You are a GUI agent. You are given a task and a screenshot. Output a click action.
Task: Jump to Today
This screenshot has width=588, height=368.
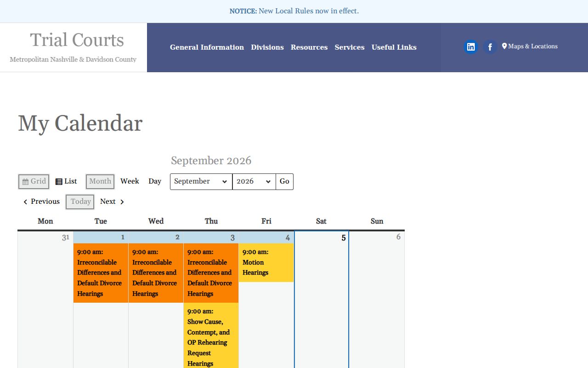pos(80,201)
